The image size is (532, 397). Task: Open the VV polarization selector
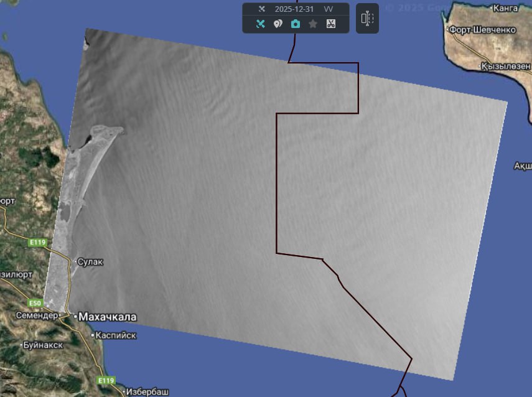point(328,9)
